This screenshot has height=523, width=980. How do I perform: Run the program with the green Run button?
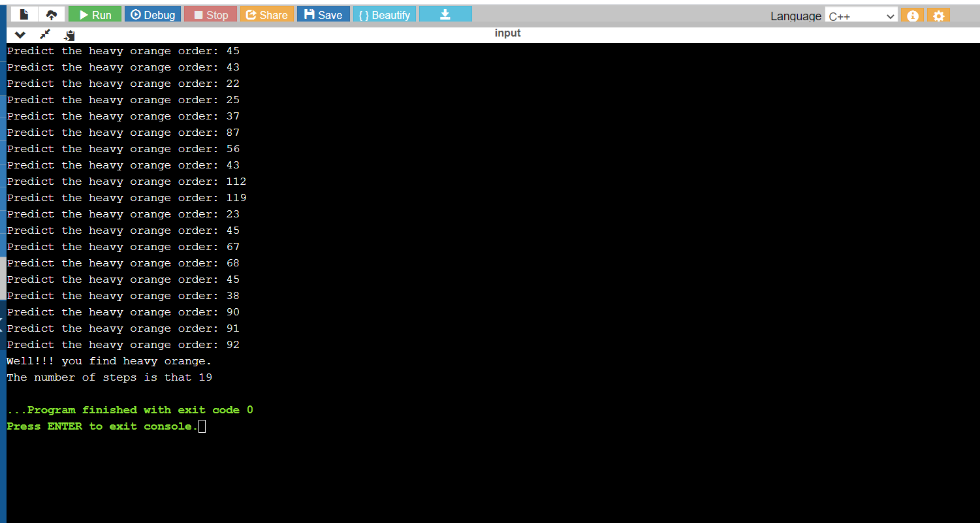coord(95,14)
